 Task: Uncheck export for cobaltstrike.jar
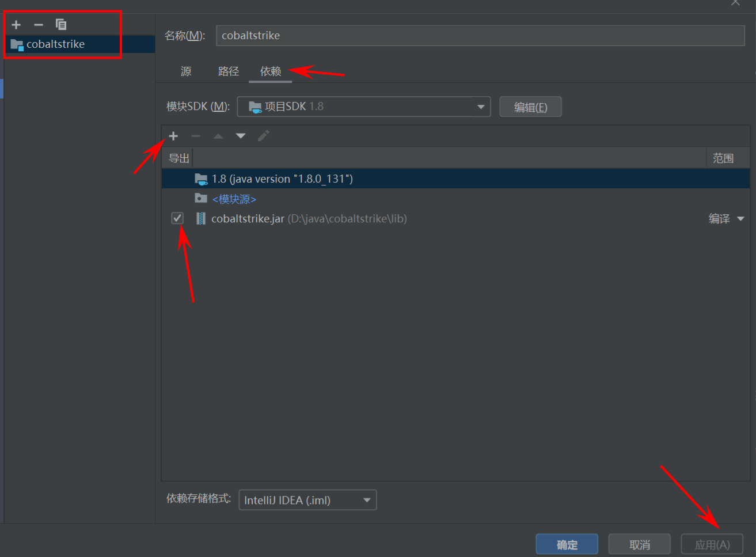tap(177, 218)
